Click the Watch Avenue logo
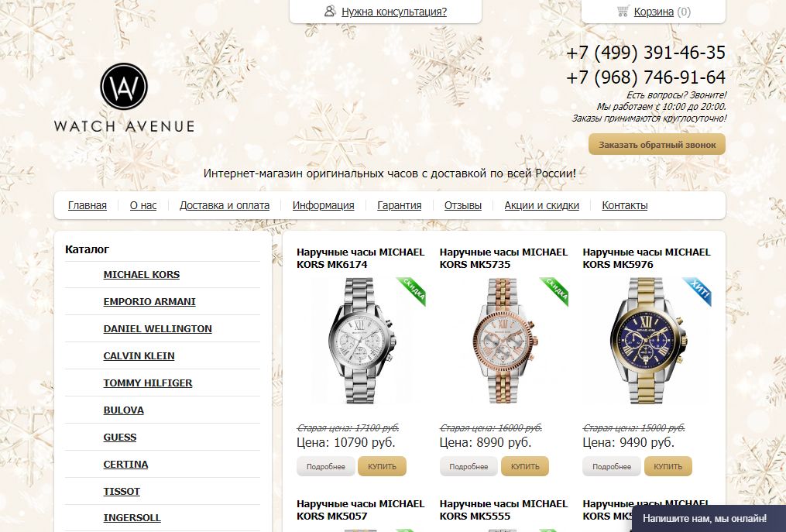This screenshot has height=532, width=786. (124, 98)
